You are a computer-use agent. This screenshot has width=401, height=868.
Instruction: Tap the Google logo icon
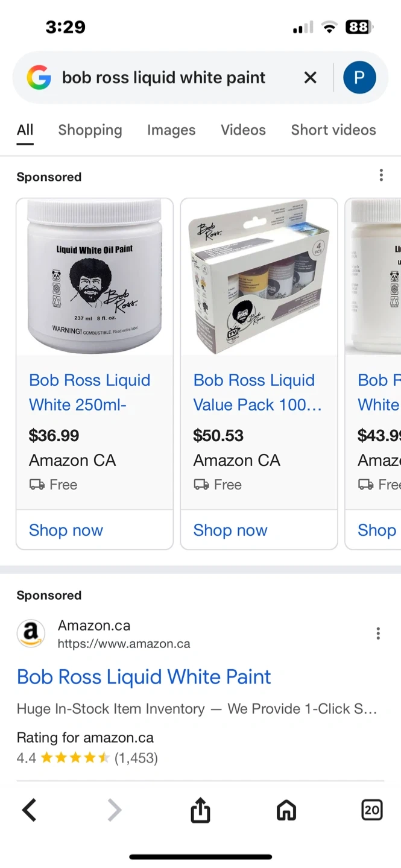pyautogui.click(x=39, y=78)
